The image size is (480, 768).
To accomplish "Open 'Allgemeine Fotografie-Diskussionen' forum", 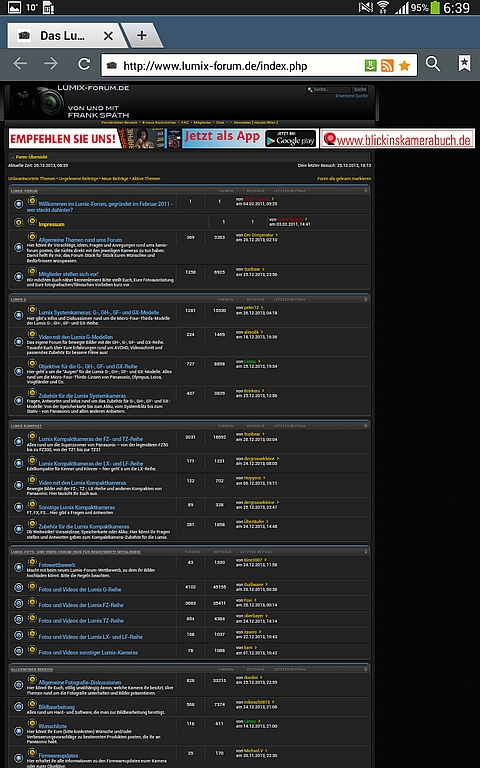I will pos(79,682).
